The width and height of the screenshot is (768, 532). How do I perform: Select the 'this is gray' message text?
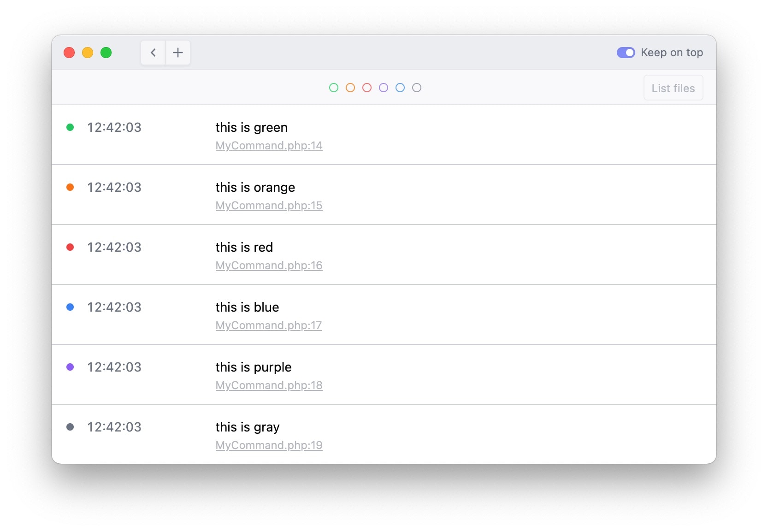click(x=248, y=427)
